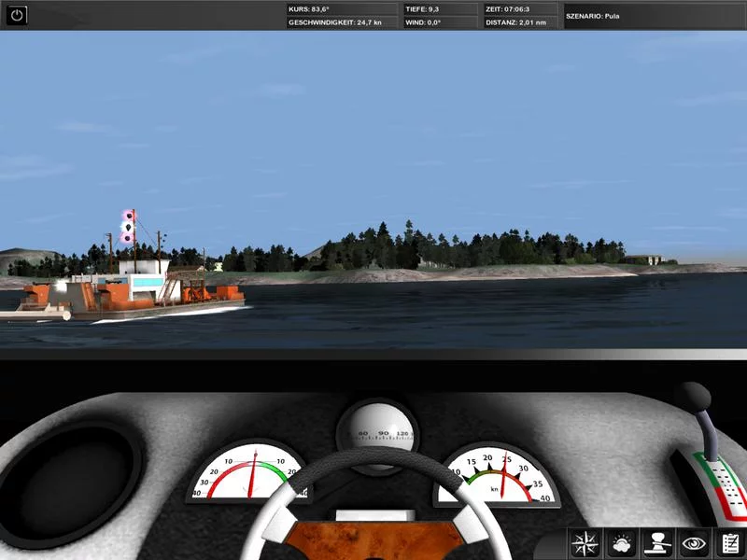
Task: Click the throttle lever knob
Action: coord(696,396)
